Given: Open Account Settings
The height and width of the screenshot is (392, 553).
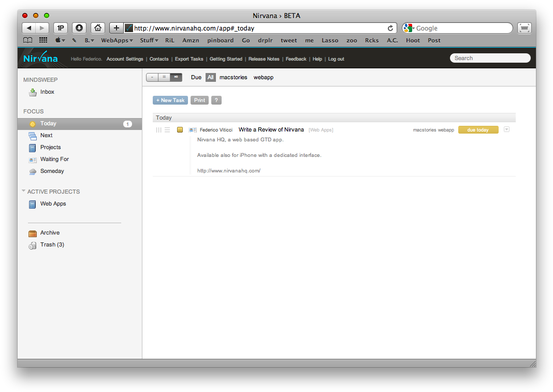Looking at the screenshot, I should point(125,59).
